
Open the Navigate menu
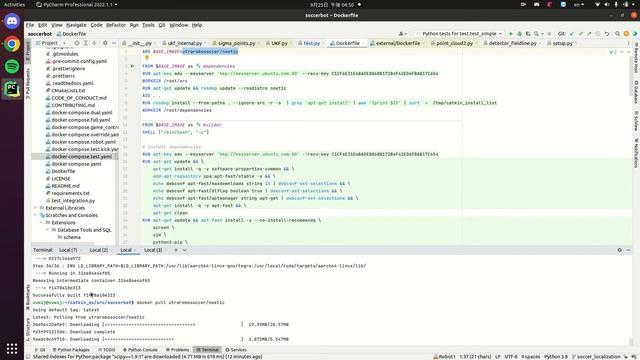point(76,25)
